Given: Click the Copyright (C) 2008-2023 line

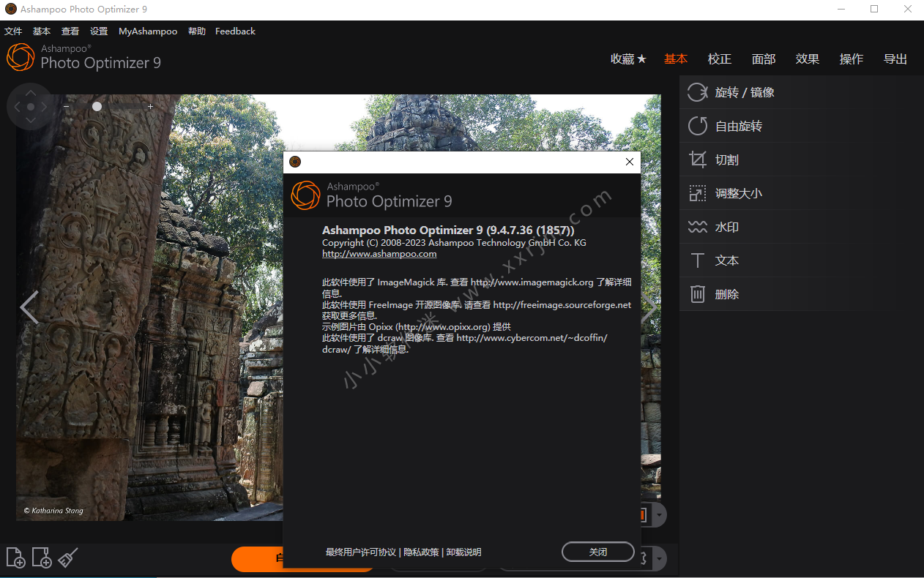Looking at the screenshot, I should pyautogui.click(x=454, y=243).
